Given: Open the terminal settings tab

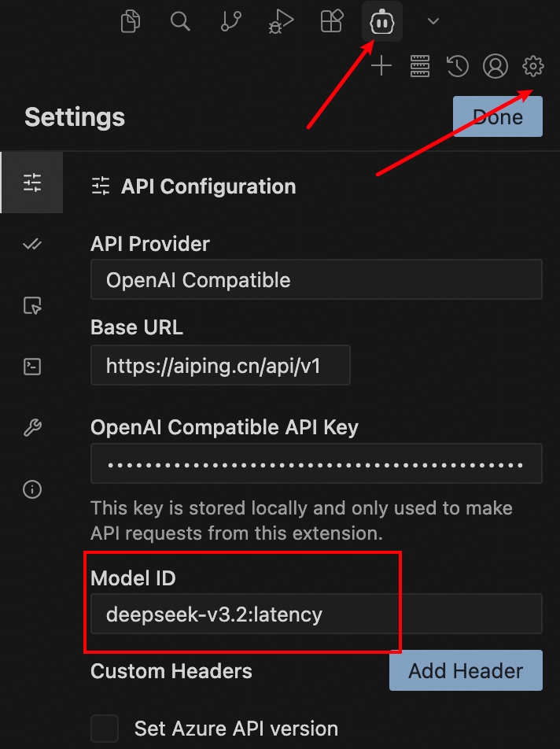Looking at the screenshot, I should 32,367.
